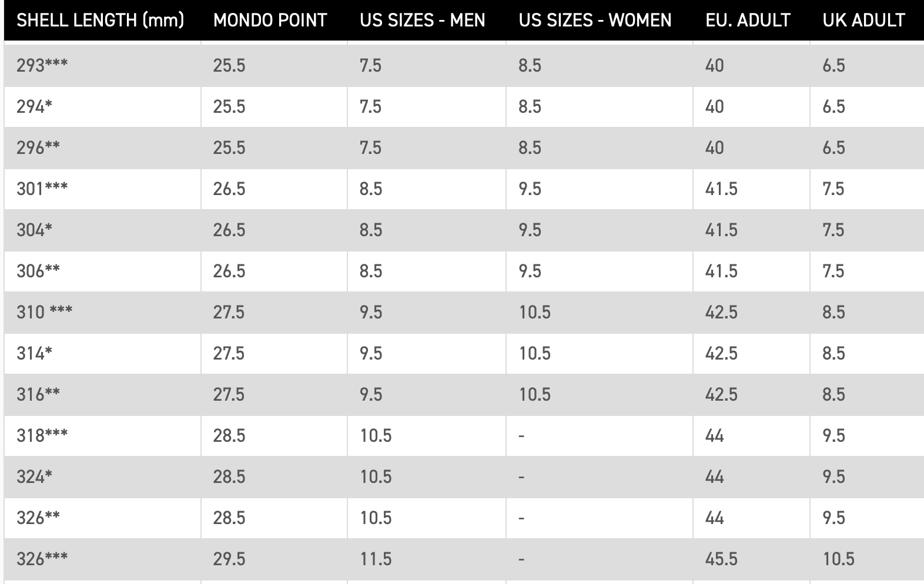Select the MONDO POINT column header
This screenshot has width=924, height=584.
coord(270,21)
